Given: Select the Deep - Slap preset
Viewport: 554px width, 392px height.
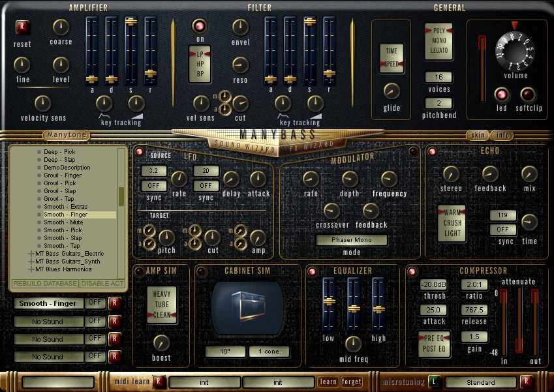Looking at the screenshot, I should (59, 160).
